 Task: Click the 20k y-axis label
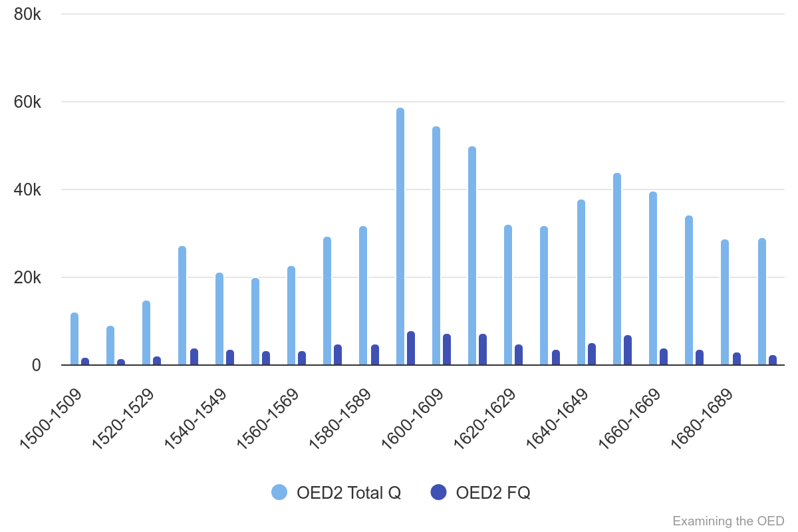pos(28,277)
